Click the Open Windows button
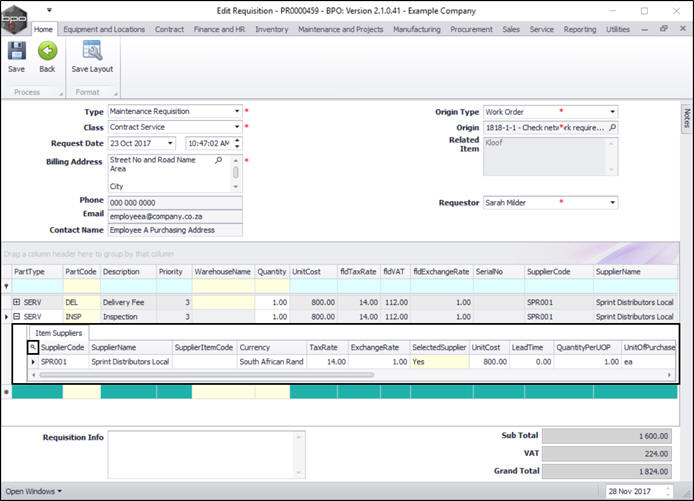The width and height of the screenshot is (694, 501). [x=34, y=491]
